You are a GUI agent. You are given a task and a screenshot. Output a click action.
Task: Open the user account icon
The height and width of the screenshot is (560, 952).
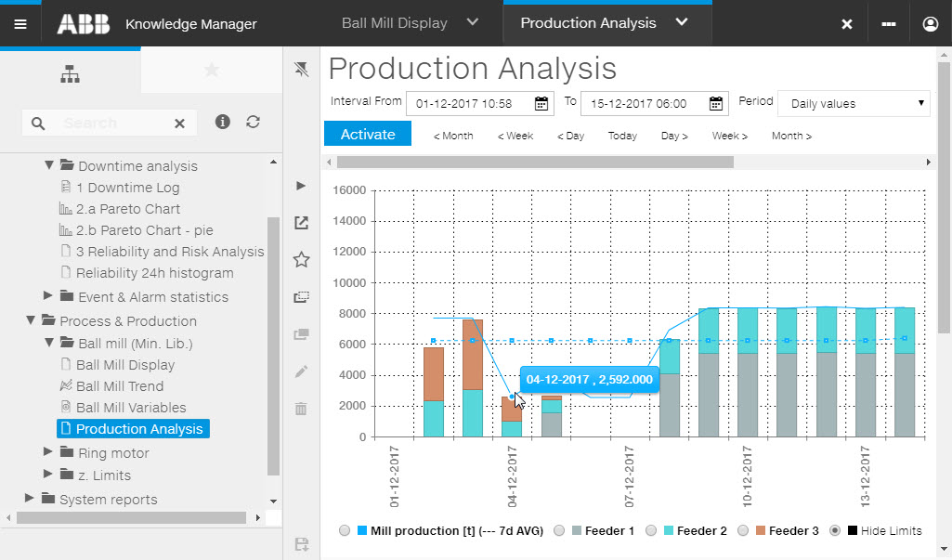(930, 23)
